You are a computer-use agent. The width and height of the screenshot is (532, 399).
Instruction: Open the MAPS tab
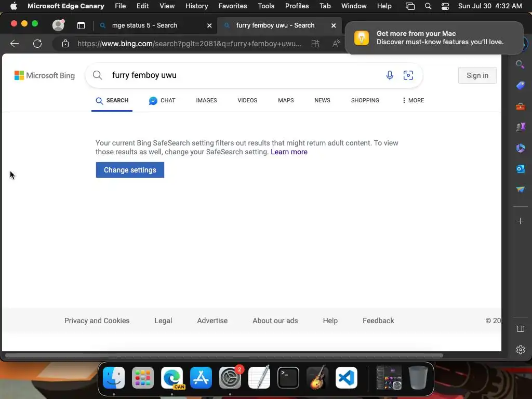286,100
